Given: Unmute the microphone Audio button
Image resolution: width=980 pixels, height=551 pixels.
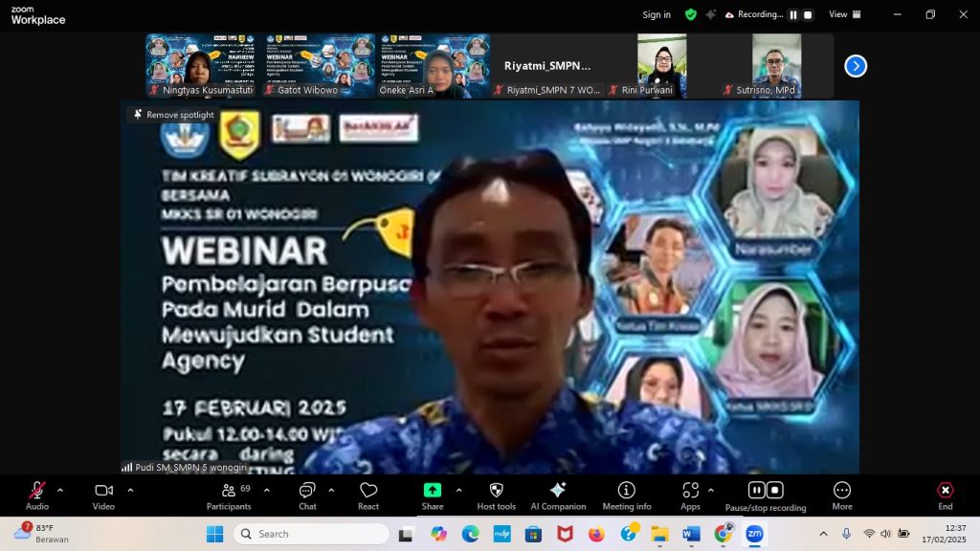Looking at the screenshot, I should 37,495.
